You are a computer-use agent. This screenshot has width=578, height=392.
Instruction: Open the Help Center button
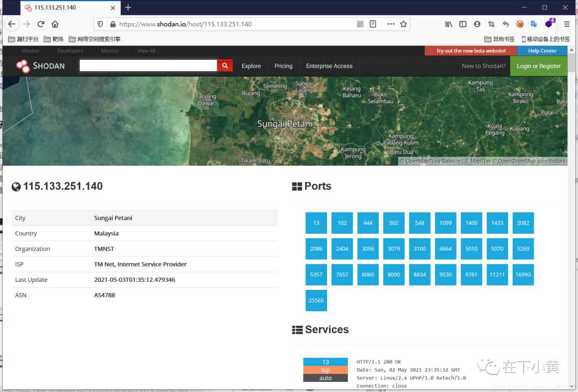tap(542, 51)
